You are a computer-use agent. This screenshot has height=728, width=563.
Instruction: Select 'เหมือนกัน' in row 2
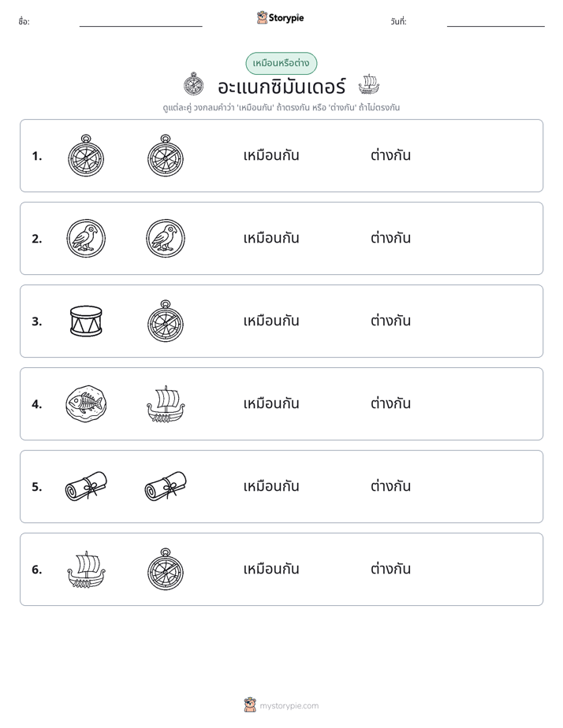point(271,238)
